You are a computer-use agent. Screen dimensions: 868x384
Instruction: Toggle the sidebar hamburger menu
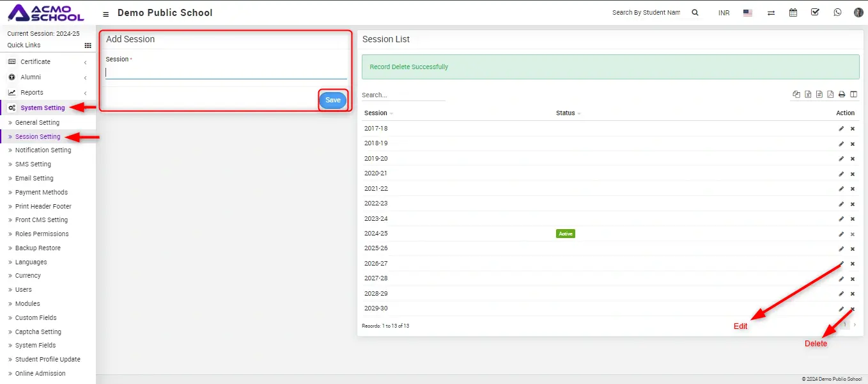105,13
